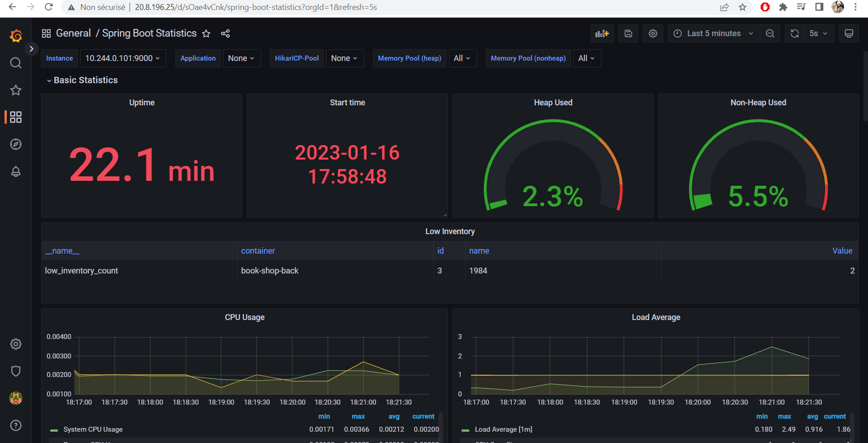
Task: Open the dashboard grid icon beside General
Action: (46, 33)
